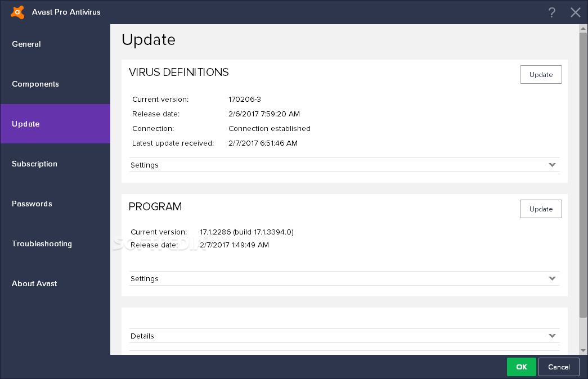The image size is (588, 379).
Task: Click the PROGRAM heading
Action: [155, 206]
